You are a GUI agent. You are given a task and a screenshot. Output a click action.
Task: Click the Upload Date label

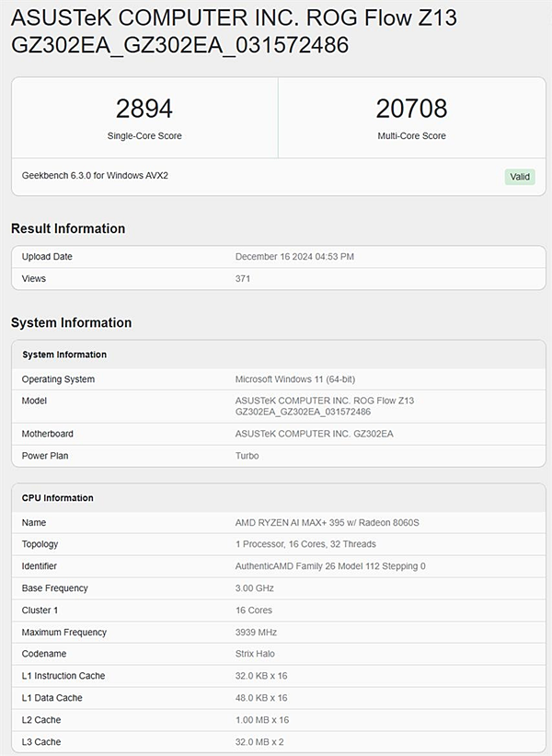(x=47, y=257)
